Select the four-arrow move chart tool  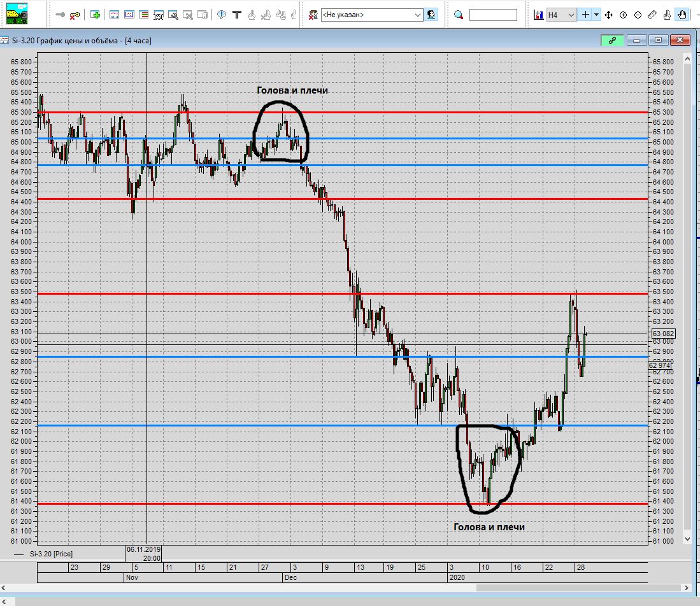tap(608, 15)
